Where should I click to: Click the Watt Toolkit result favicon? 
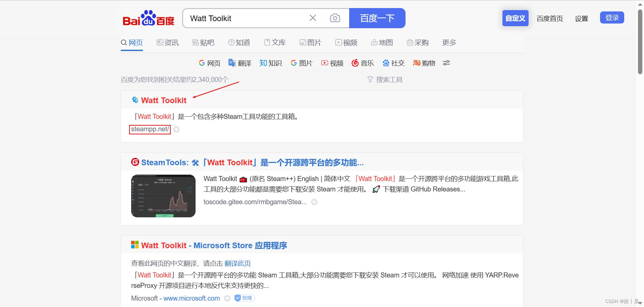135,100
